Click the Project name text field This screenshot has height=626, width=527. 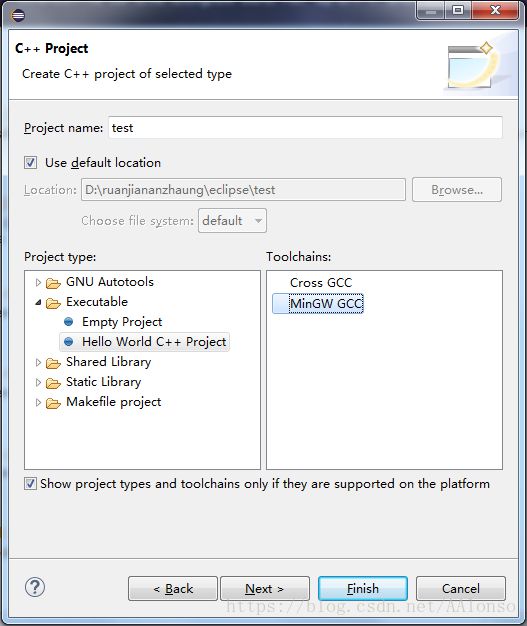click(x=305, y=128)
